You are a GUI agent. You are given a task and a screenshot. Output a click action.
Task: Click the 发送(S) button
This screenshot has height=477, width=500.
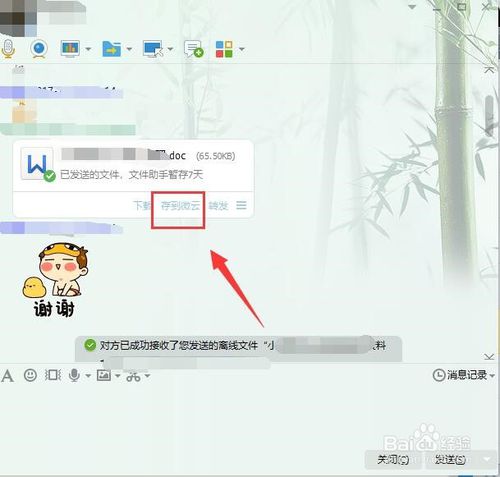(x=451, y=460)
